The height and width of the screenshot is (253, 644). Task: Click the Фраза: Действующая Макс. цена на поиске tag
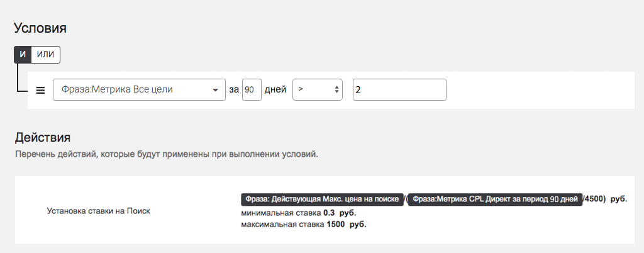[323, 200]
